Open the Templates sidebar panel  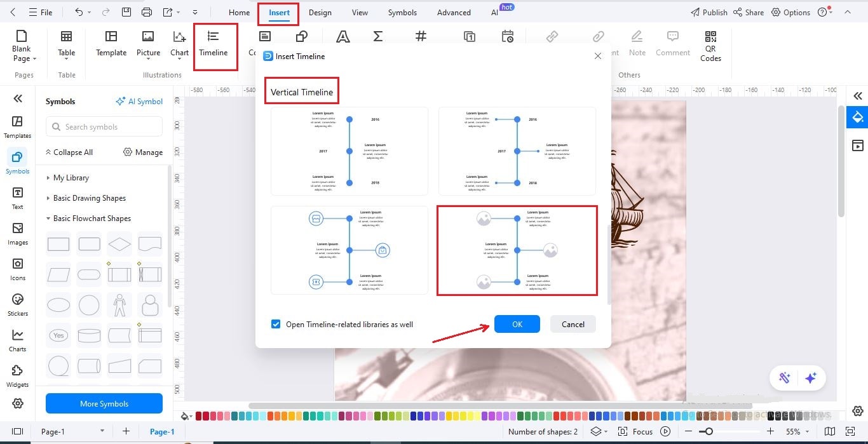tap(18, 127)
